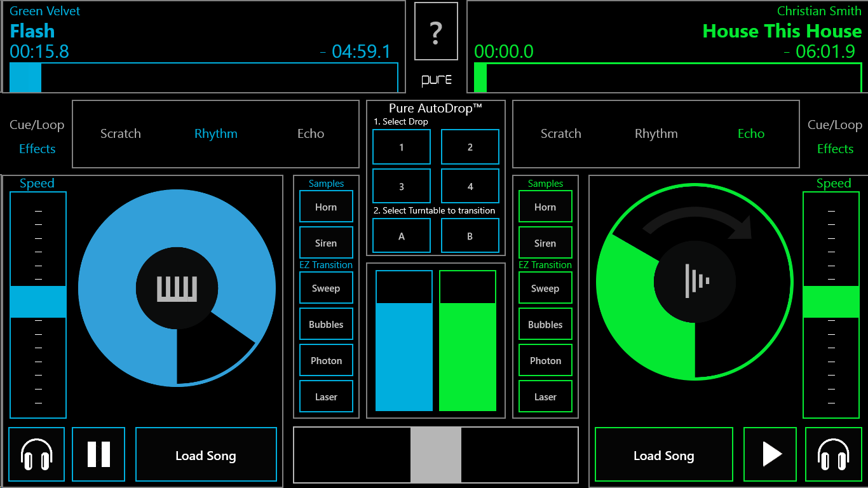
Task: Select Rhythm effect on right deck
Action: point(656,133)
